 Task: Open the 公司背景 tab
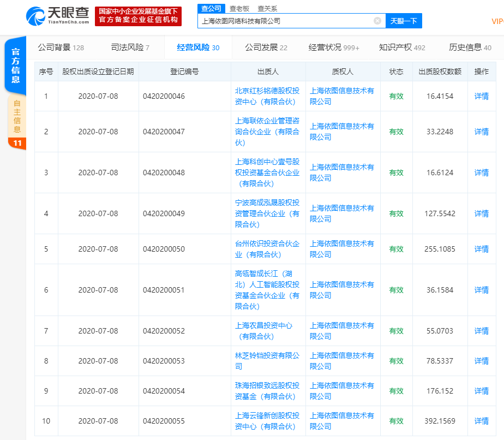[x=61, y=47]
